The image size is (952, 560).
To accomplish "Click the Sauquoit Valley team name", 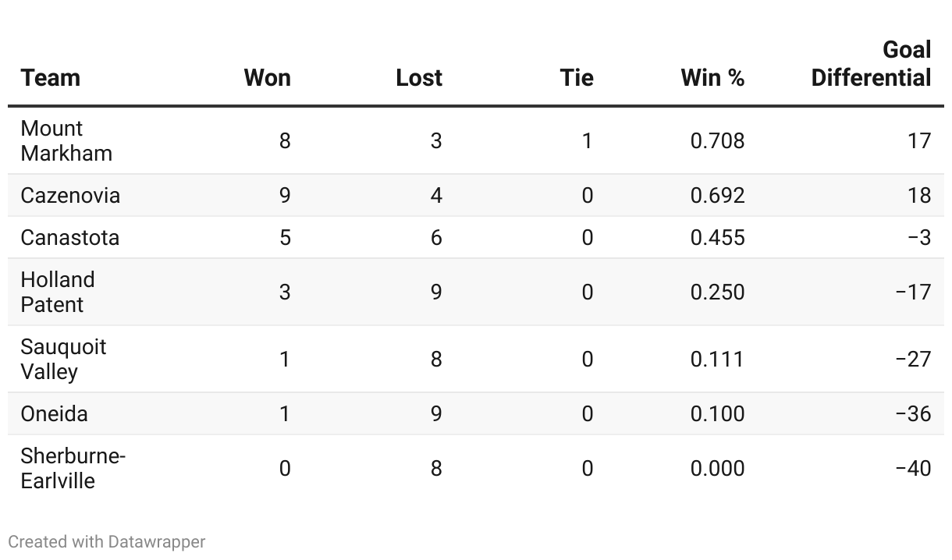I will click(63, 359).
